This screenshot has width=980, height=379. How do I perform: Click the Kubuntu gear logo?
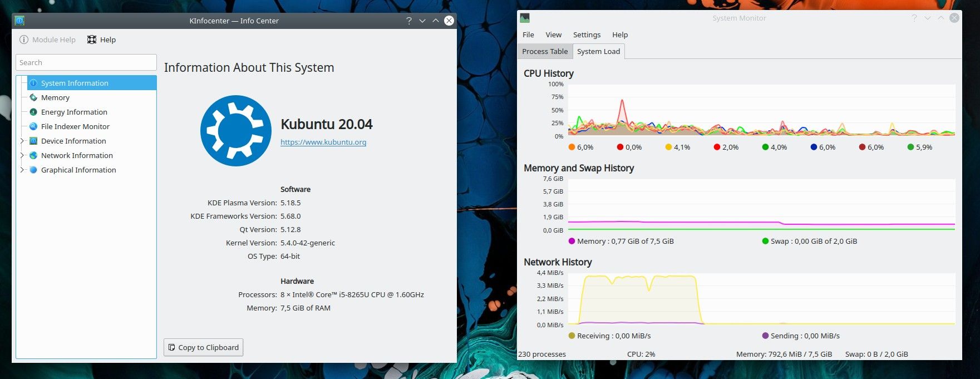coord(236,131)
